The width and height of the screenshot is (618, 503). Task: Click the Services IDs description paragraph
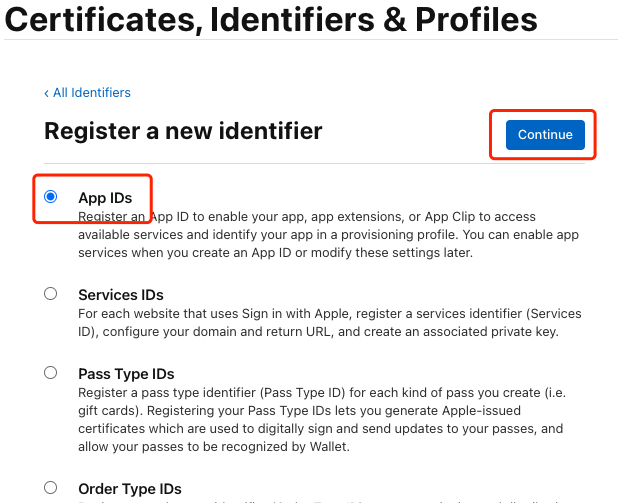coord(320,323)
